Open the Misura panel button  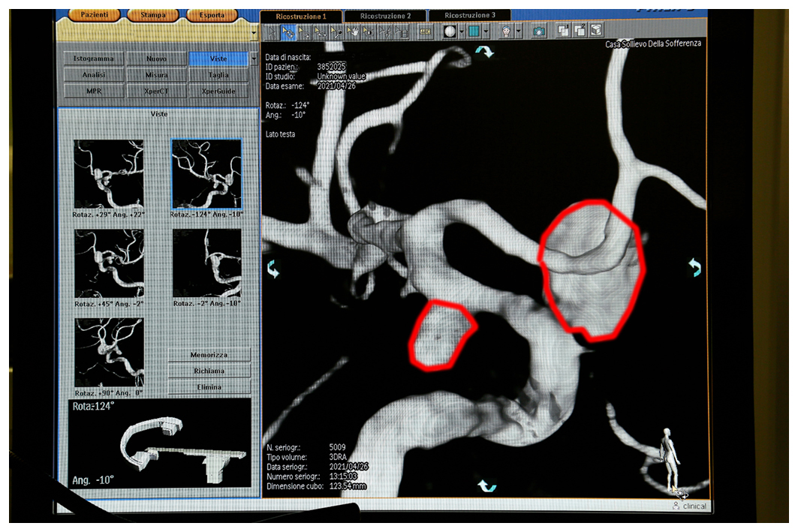[x=156, y=75]
